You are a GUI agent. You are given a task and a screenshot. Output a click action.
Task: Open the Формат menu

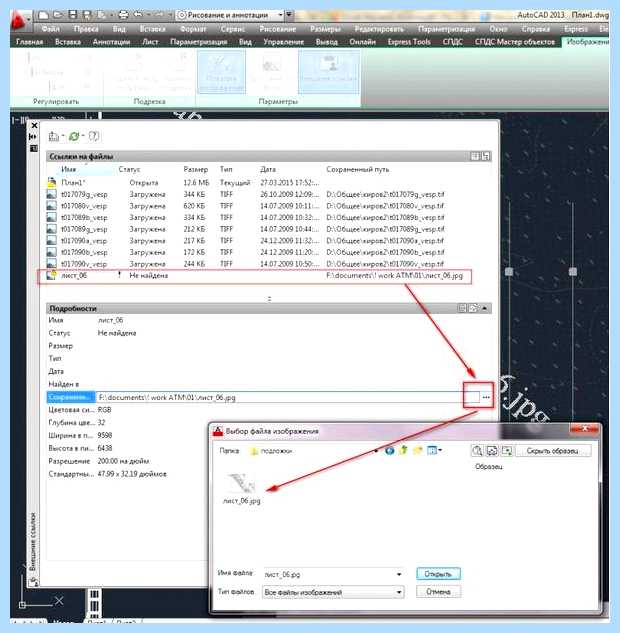click(x=193, y=29)
